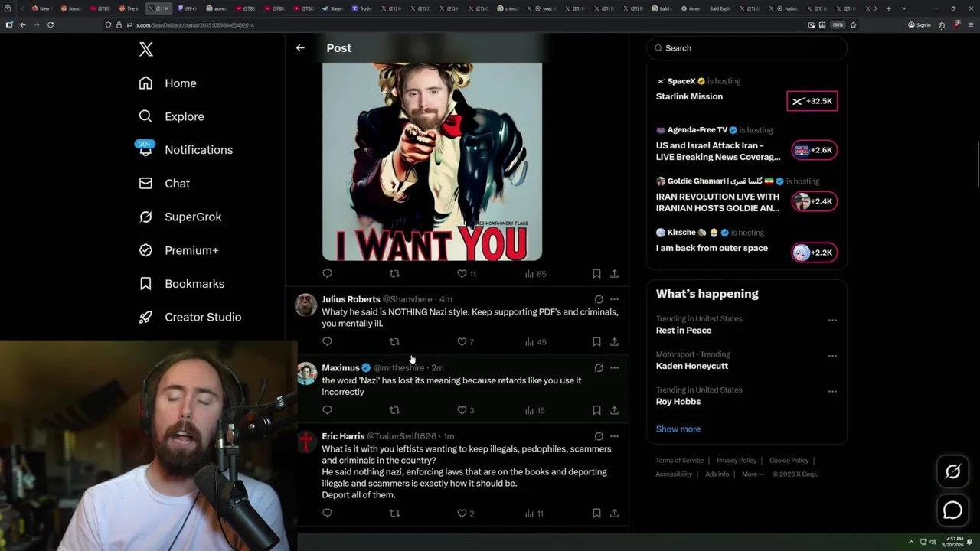The image size is (980, 551).
Task: Click the X search field
Action: pos(747,48)
